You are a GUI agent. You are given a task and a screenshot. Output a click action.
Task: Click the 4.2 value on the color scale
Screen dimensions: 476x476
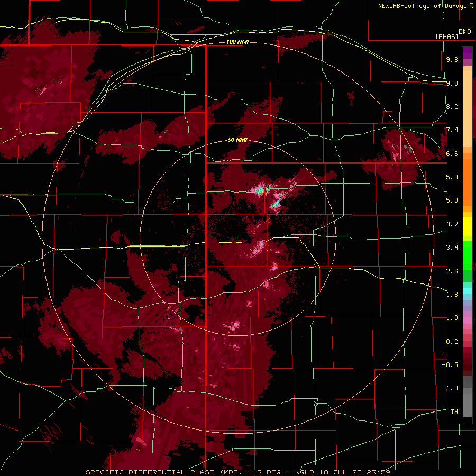click(452, 224)
